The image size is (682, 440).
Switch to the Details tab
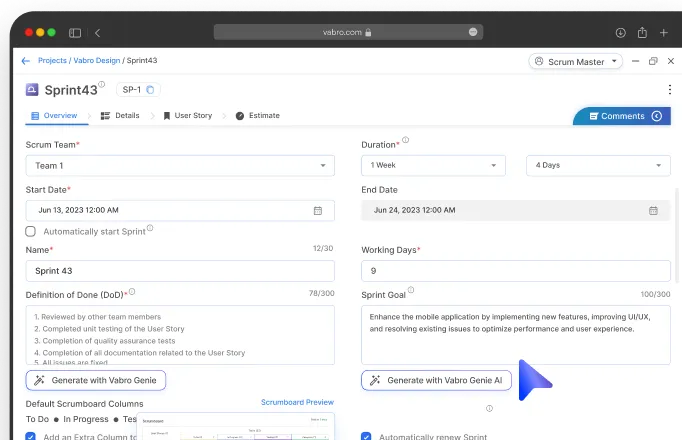point(121,116)
